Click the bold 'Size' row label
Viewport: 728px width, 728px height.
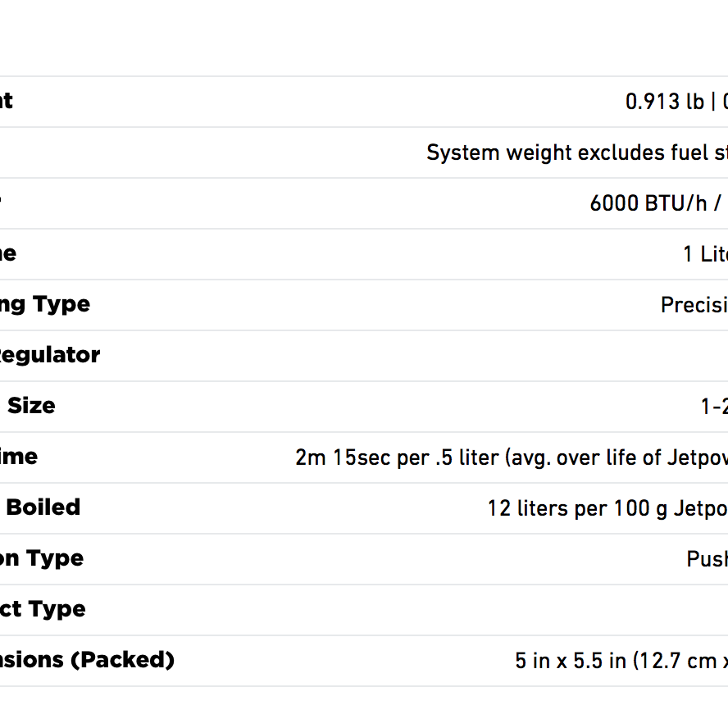[x=31, y=406]
